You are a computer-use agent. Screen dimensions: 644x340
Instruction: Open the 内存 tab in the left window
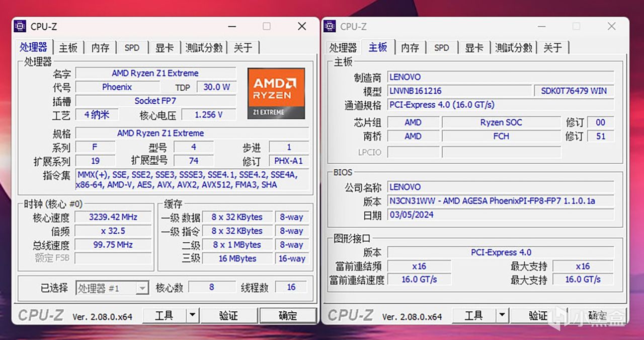click(x=100, y=47)
